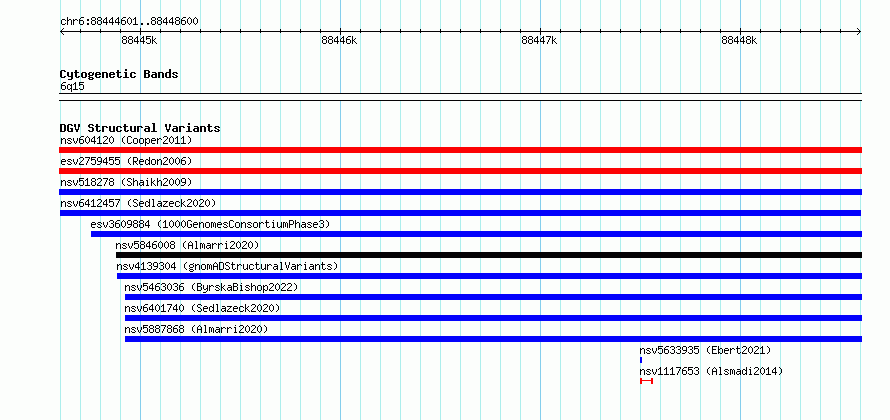Screen dimensions: 890x420
Task: Click the blue bar under esv3609884
Action: click(x=476, y=234)
